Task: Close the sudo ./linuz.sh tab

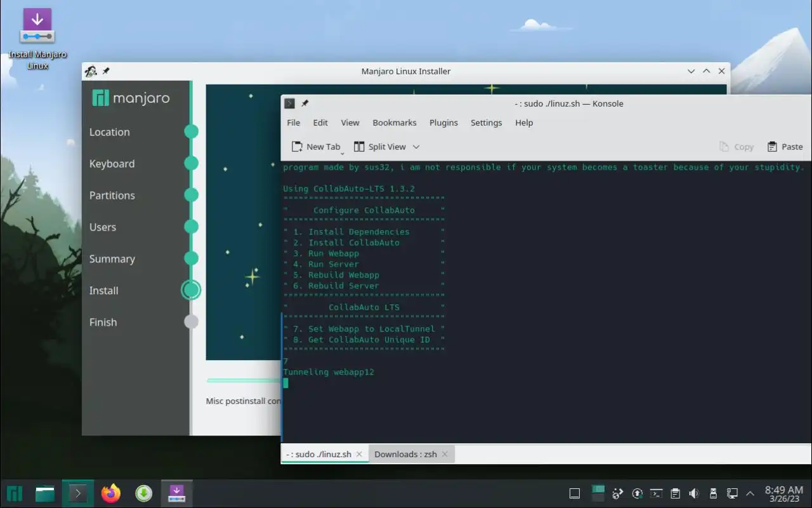Action: coord(359,454)
